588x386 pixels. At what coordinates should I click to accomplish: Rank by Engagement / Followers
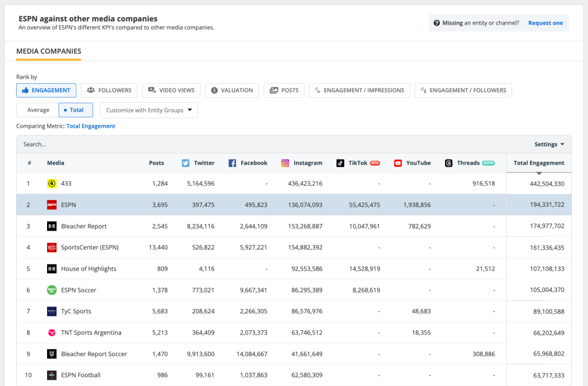tap(463, 90)
